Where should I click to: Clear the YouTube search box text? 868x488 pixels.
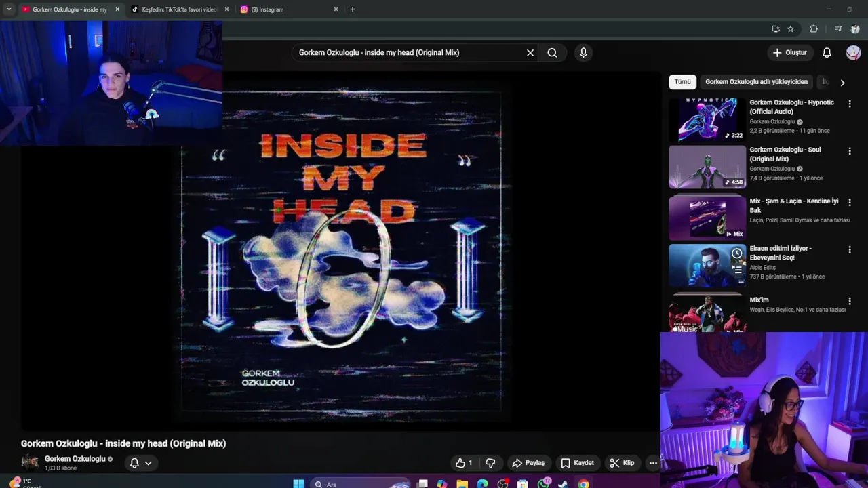click(530, 53)
